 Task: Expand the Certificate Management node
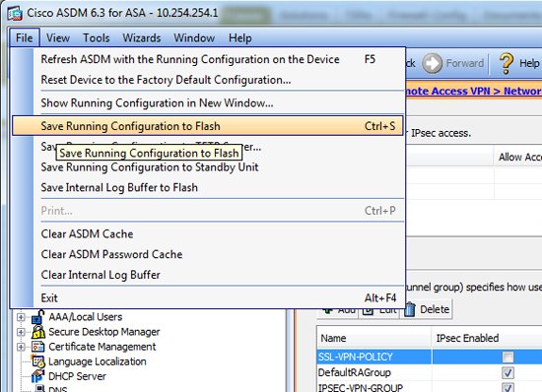[x=21, y=347]
